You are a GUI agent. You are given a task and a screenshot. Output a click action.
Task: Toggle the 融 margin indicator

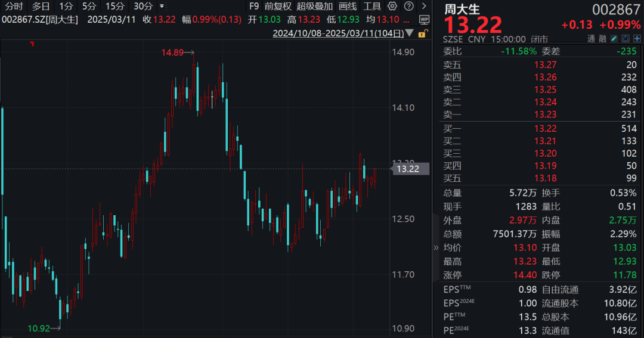coord(602,39)
